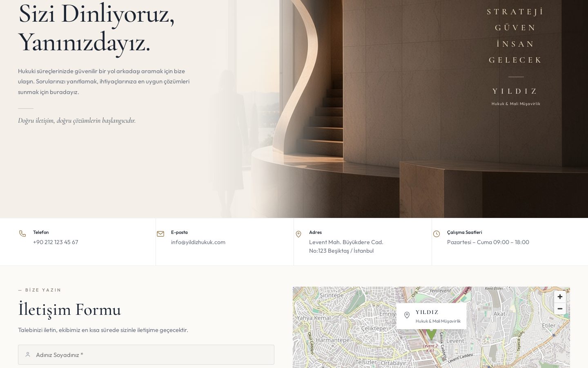
Task: Click the STRATEJİ text in hero
Action: click(515, 12)
